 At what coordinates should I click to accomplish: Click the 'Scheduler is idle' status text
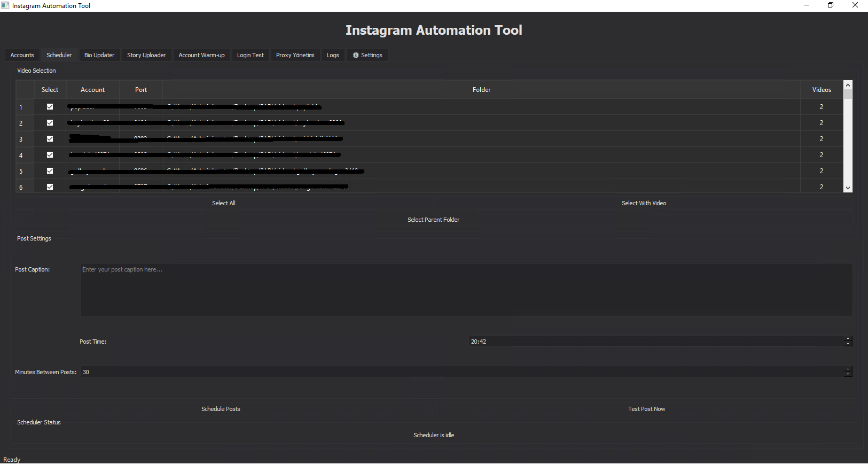[x=434, y=435]
